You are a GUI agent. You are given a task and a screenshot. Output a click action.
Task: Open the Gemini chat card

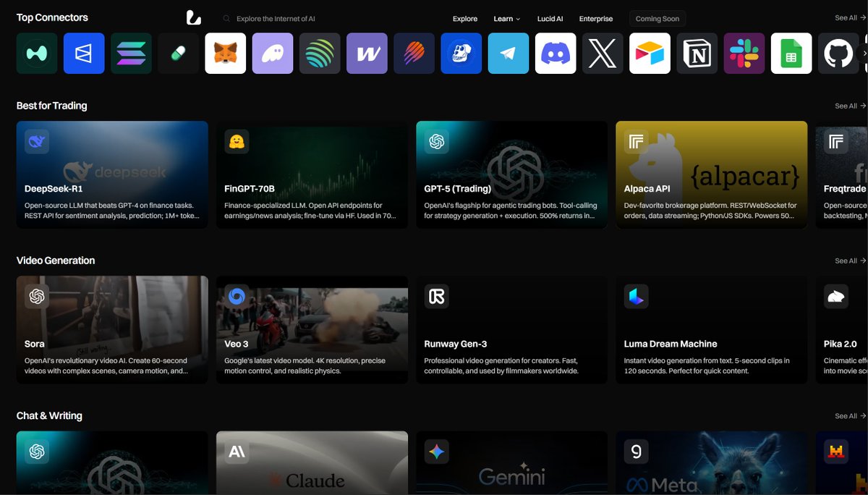pyautogui.click(x=511, y=463)
